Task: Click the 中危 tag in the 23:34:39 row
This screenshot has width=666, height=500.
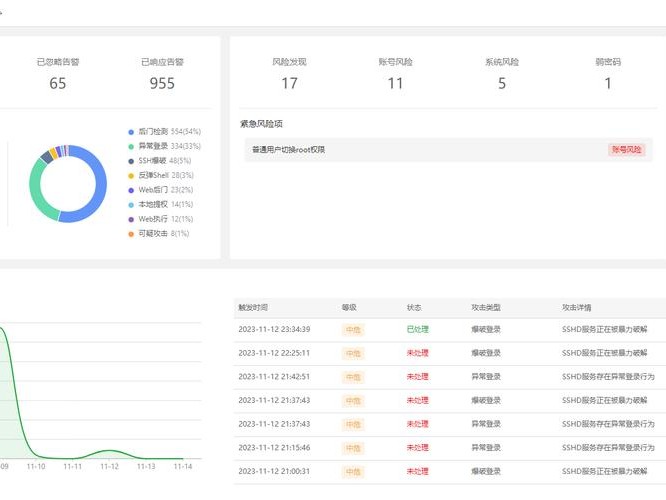Action: point(353,330)
